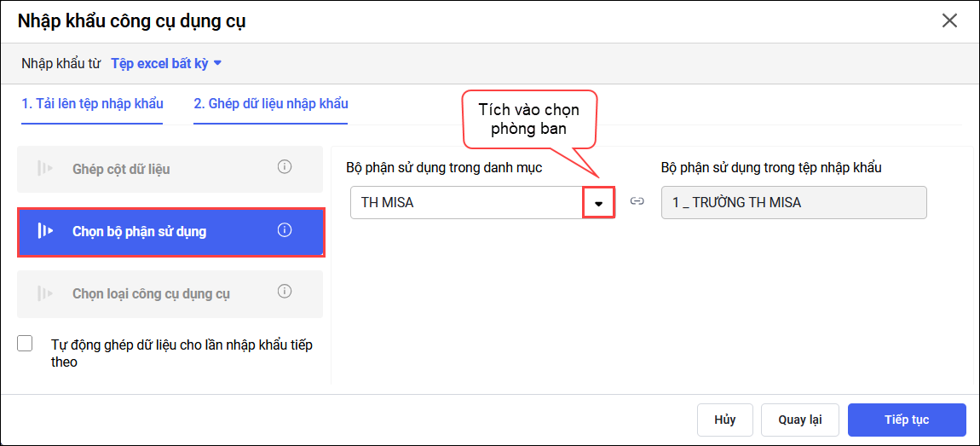Click the play icon on Chọn loại công cụ dụng cụ

tap(45, 293)
